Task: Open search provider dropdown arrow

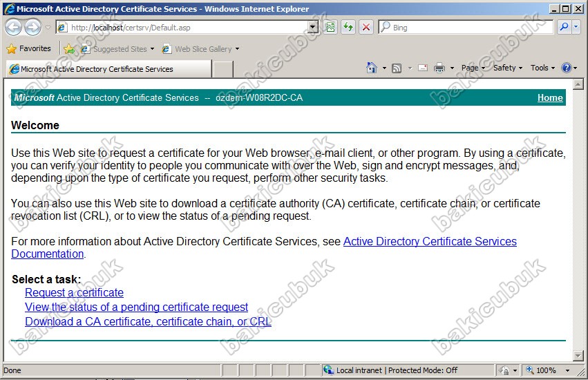Action: (x=576, y=27)
